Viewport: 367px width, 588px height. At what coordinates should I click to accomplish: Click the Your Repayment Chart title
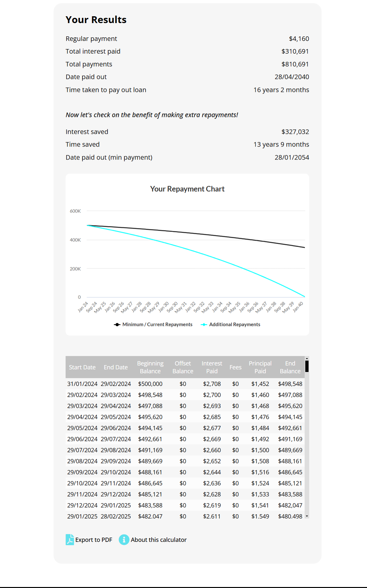187,189
